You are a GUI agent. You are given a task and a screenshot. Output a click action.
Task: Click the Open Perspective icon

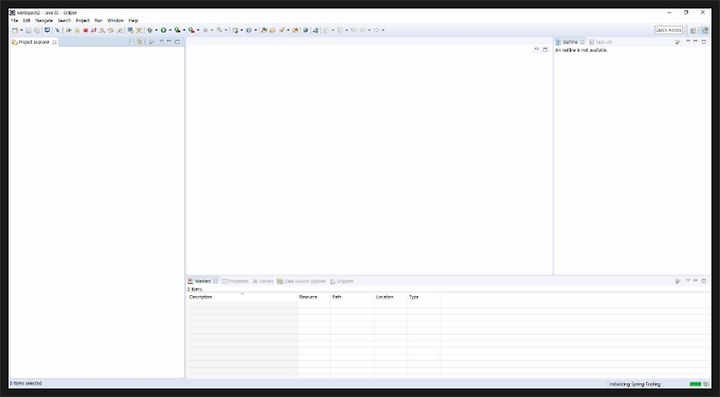pyautogui.click(x=693, y=30)
